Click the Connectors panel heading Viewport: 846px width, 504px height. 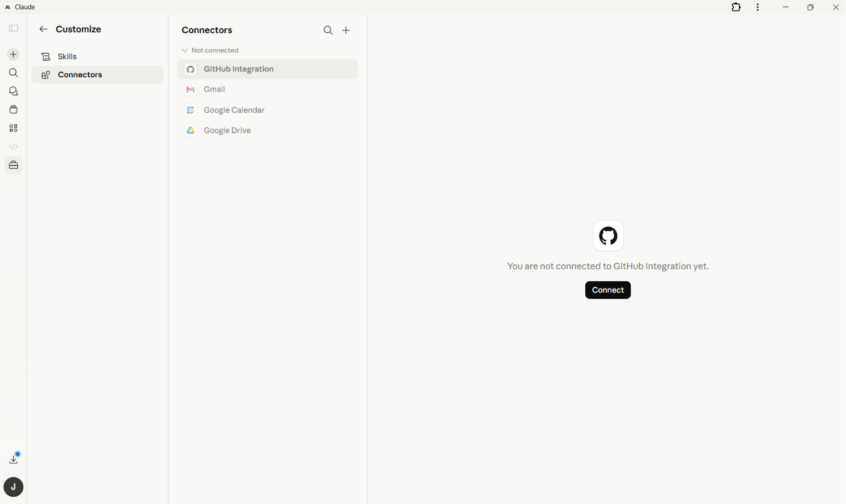(207, 30)
